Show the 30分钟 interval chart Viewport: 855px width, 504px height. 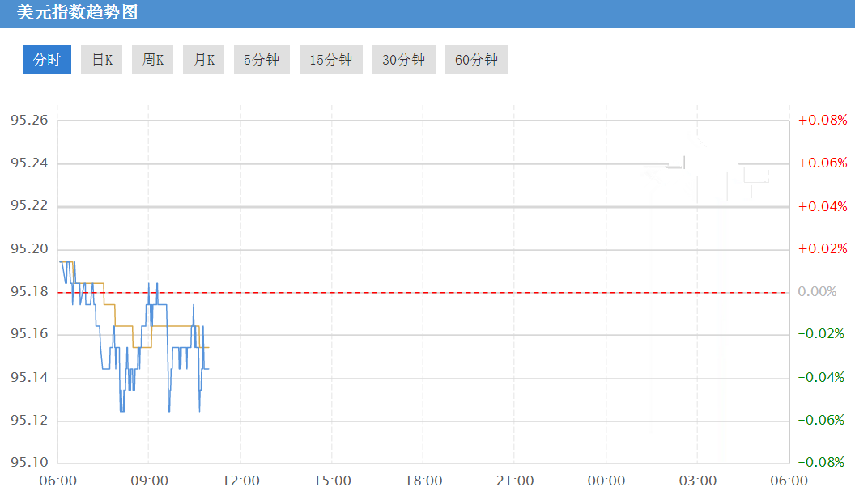point(403,60)
